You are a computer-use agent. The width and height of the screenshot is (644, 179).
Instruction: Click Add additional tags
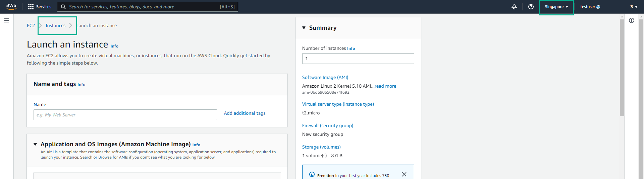(245, 113)
